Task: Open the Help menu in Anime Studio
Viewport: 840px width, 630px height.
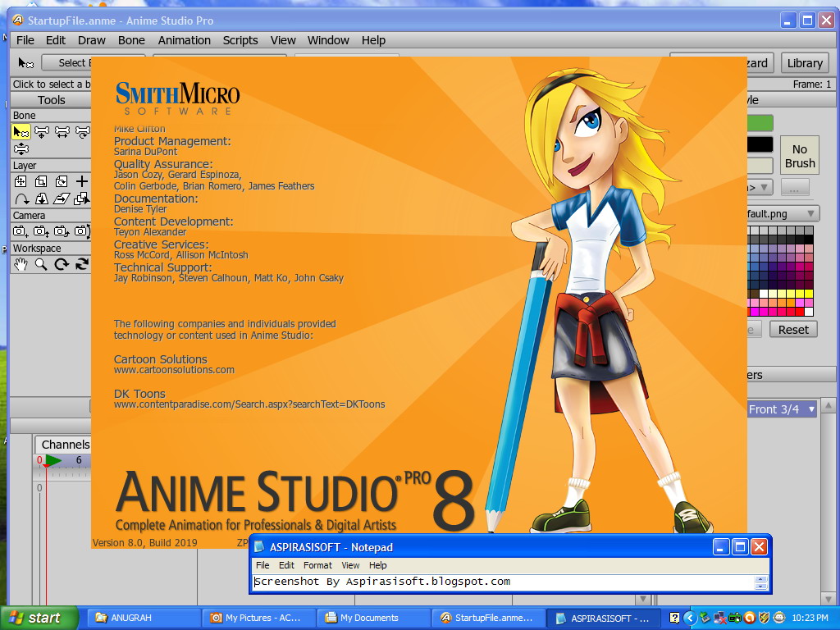Action: click(x=373, y=40)
